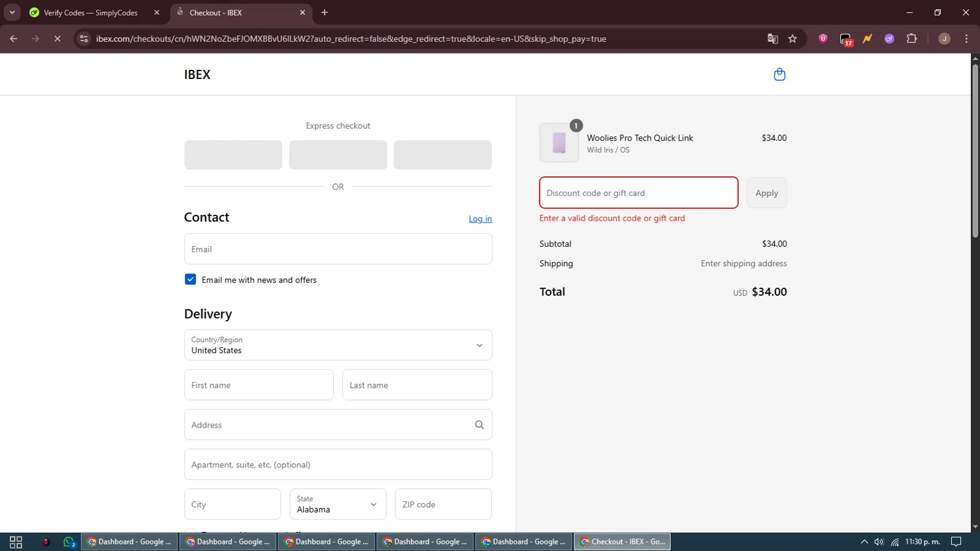Follow the Log in link

(480, 219)
